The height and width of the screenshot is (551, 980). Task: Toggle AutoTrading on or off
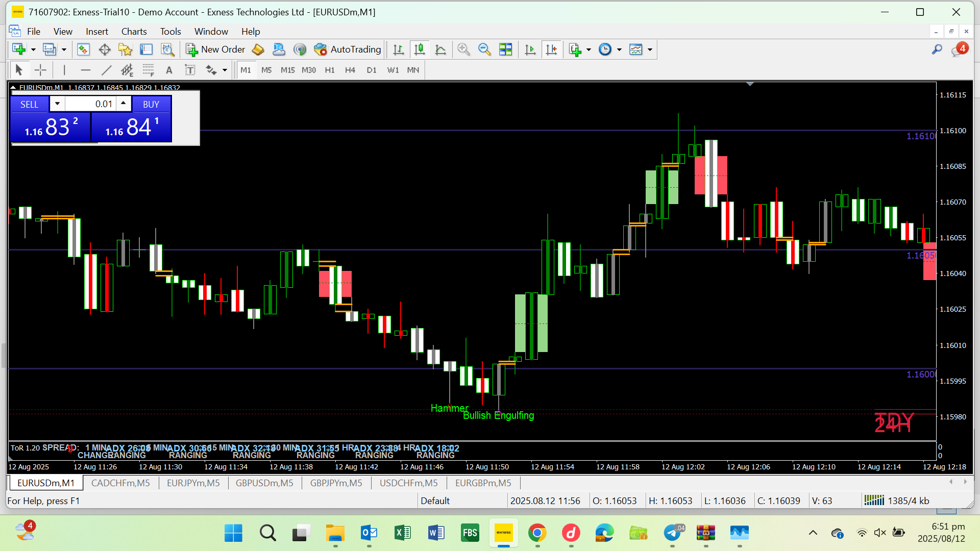(x=348, y=49)
